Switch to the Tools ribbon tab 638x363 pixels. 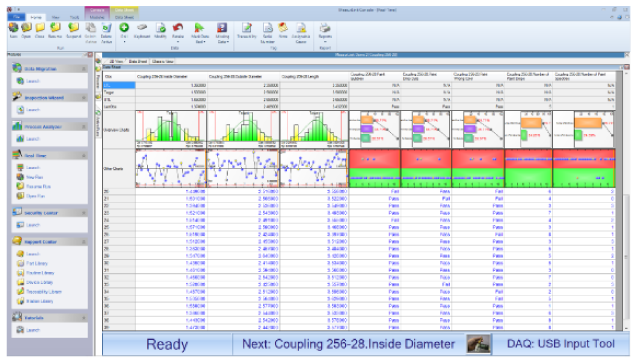pyautogui.click(x=74, y=17)
